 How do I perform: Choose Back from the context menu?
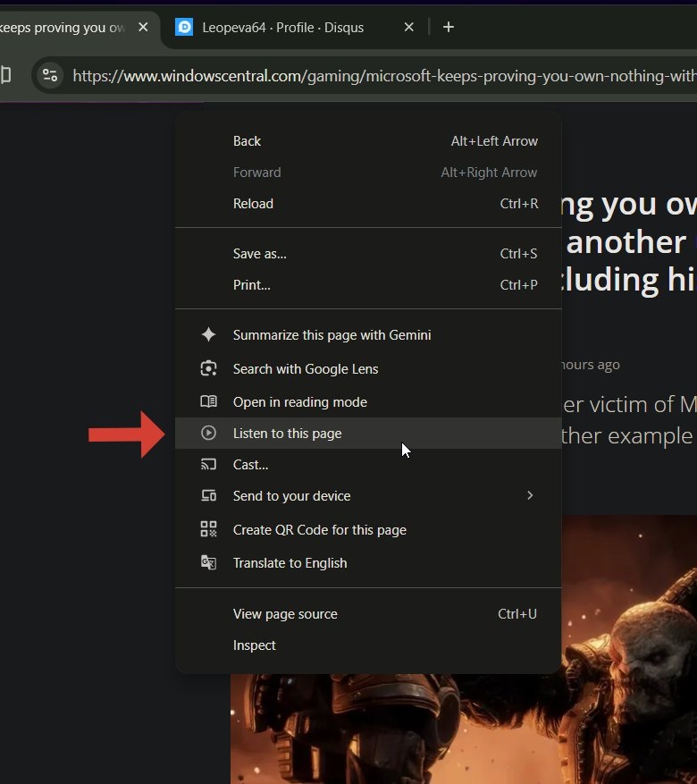368,141
